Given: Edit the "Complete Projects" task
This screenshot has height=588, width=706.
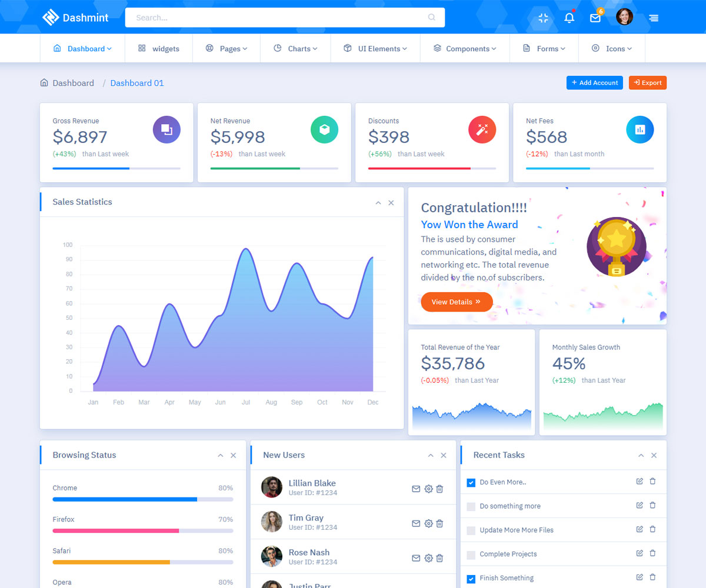Looking at the screenshot, I should [x=640, y=553].
